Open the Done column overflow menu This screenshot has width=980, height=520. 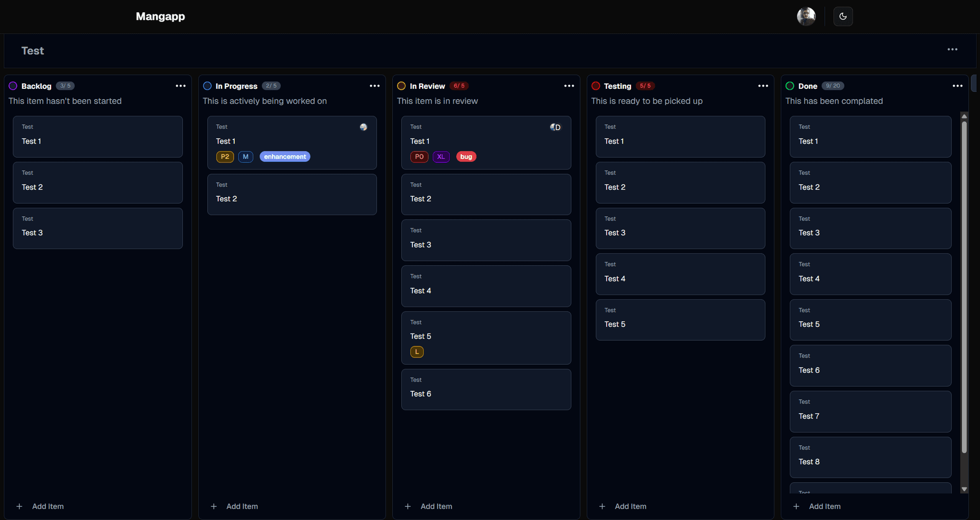[957, 86]
